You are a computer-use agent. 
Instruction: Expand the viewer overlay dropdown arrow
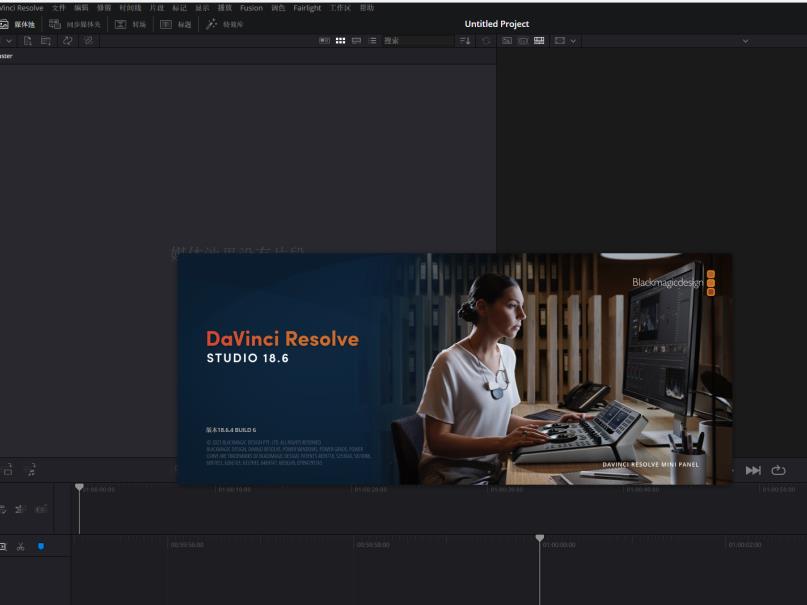tap(573, 41)
